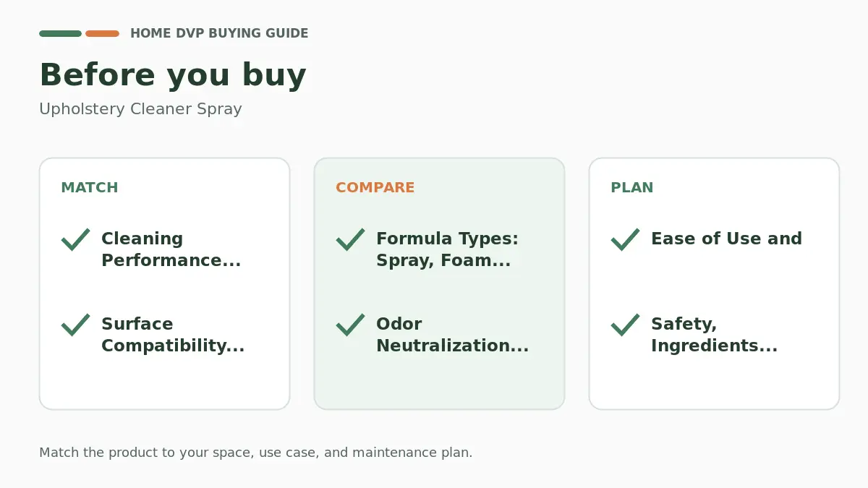Select the COMPARE card heading
This screenshot has height=488, width=868.
pyautogui.click(x=375, y=187)
